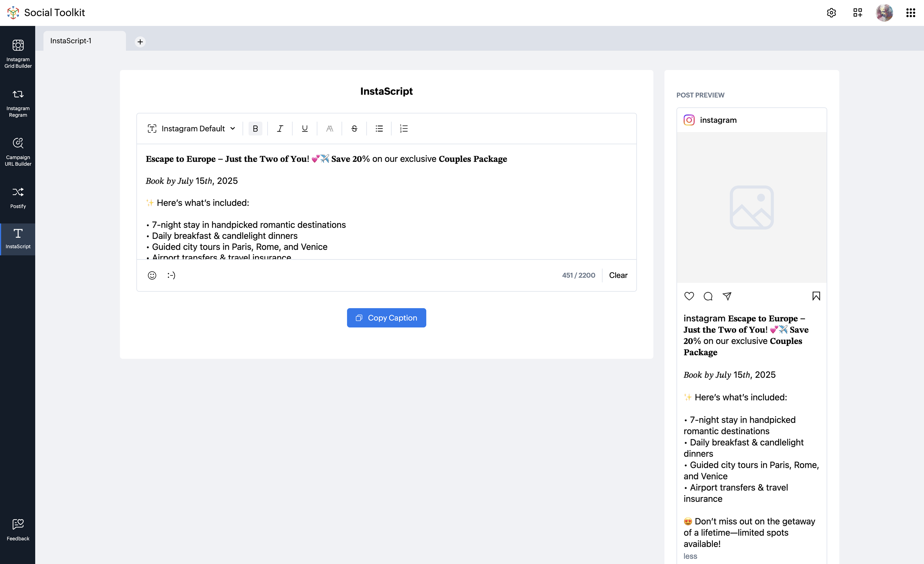Screen dimensions: 924x564
Task: Click the bookmark icon in post preview
Action: (x=816, y=296)
